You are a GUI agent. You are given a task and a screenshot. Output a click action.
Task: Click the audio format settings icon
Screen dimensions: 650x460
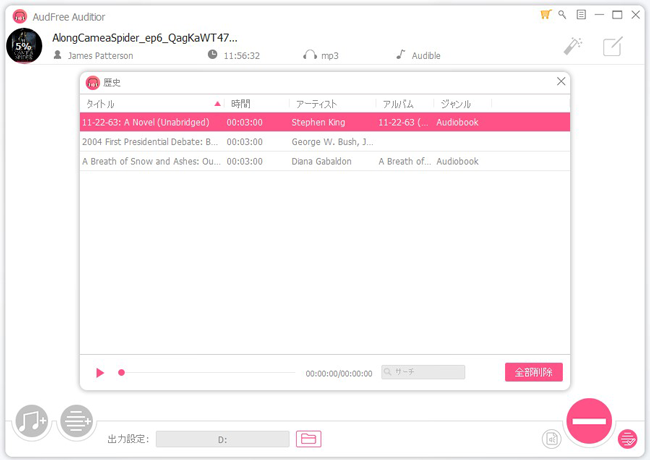pos(552,439)
